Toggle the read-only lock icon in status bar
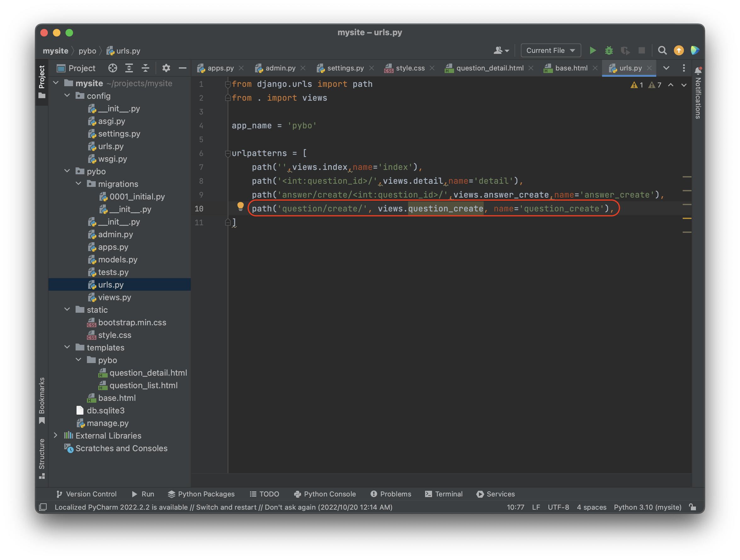Screen dimensions: 740x560 point(692,507)
